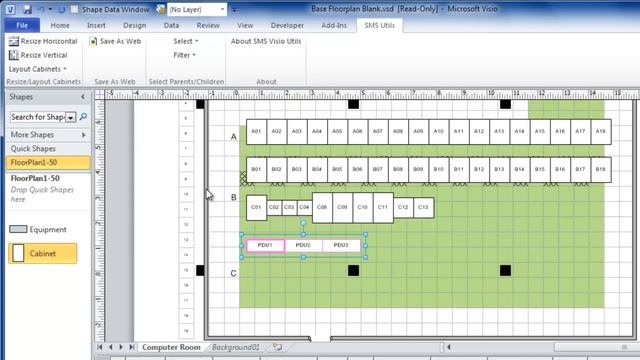Click the Visio application icon in title bar

point(10,9)
